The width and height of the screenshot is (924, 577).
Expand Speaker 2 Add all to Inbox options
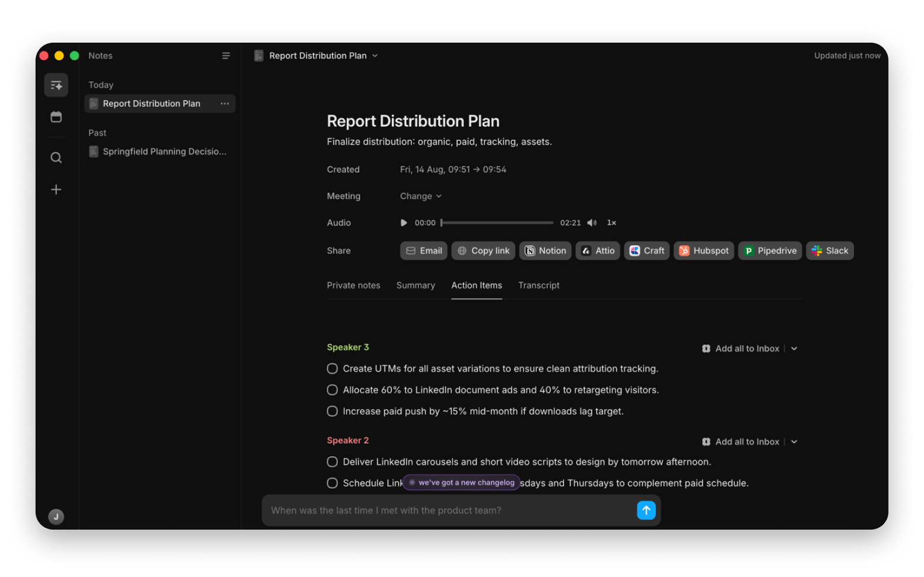[794, 442]
